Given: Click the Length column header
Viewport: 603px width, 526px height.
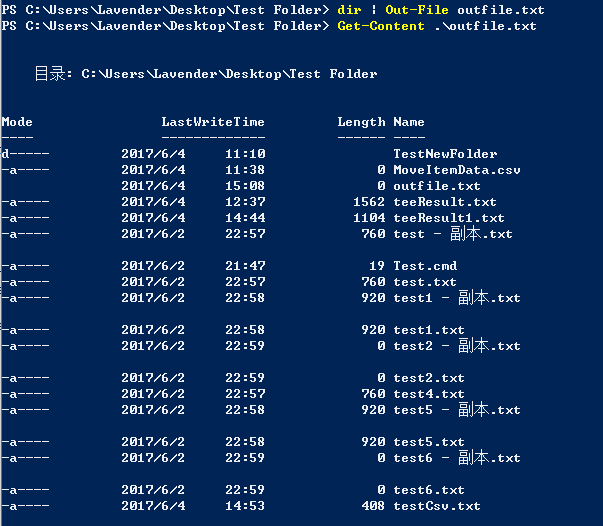Looking at the screenshot, I should (361, 122).
